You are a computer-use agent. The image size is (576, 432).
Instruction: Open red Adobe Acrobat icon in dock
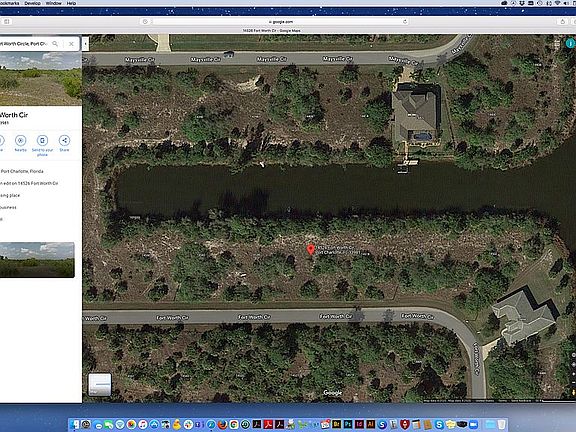pos(268,424)
